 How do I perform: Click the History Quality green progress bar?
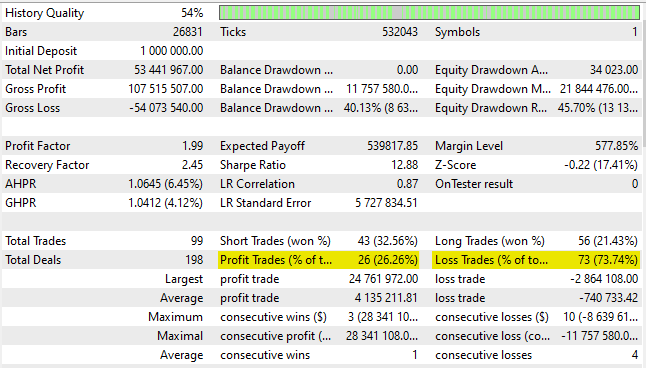(x=429, y=13)
